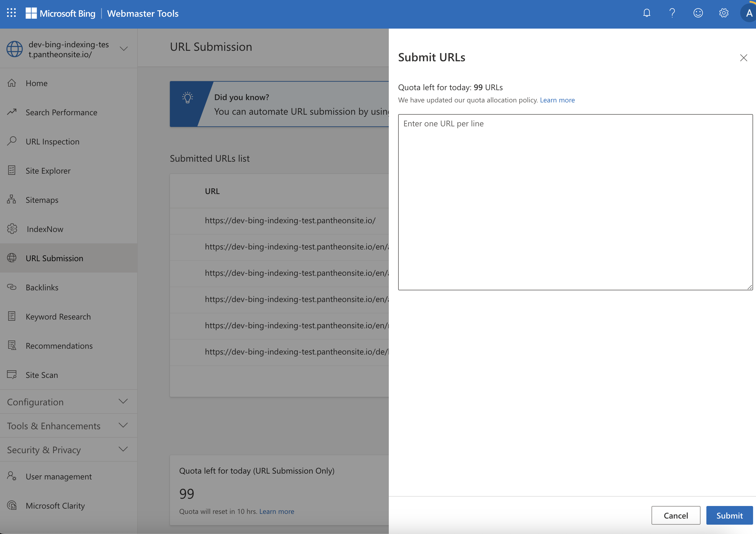Expand the site selector for dev-bing-indexing-test
Screen dimensions: 756x534
(123, 48)
